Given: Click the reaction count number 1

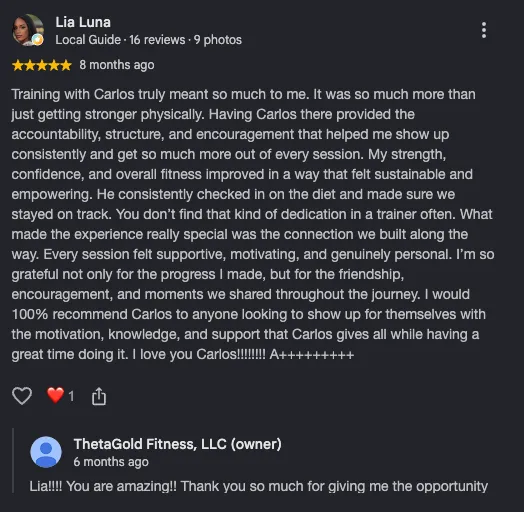Looking at the screenshot, I should pos(71,396).
